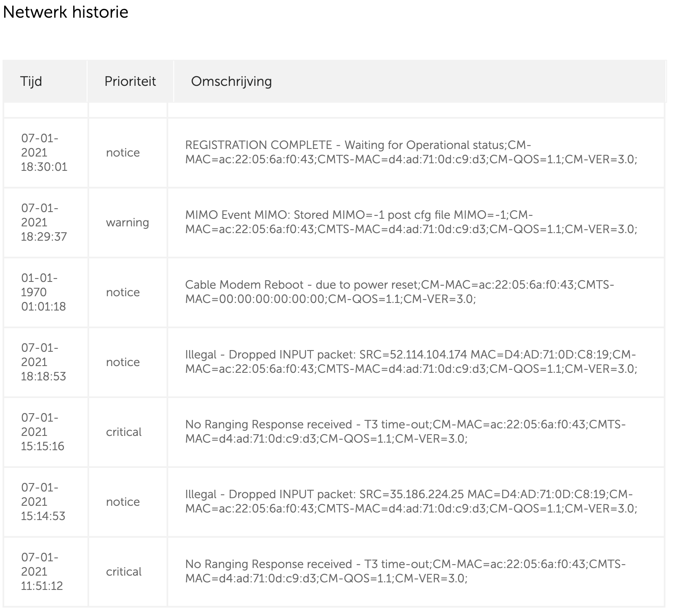The height and width of the screenshot is (616, 673).
Task: Select the 18:18:53 timestamp cell
Action: click(x=44, y=362)
